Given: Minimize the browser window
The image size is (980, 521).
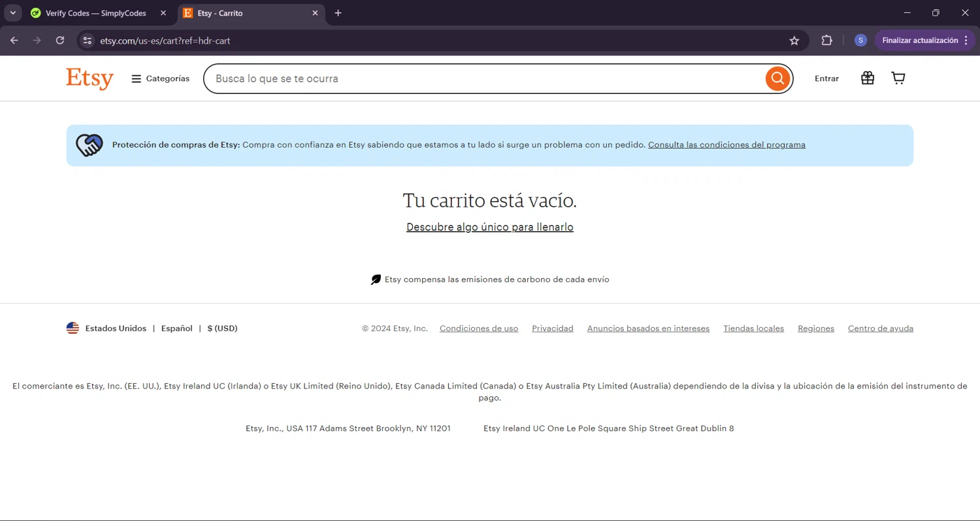Looking at the screenshot, I should tap(907, 13).
